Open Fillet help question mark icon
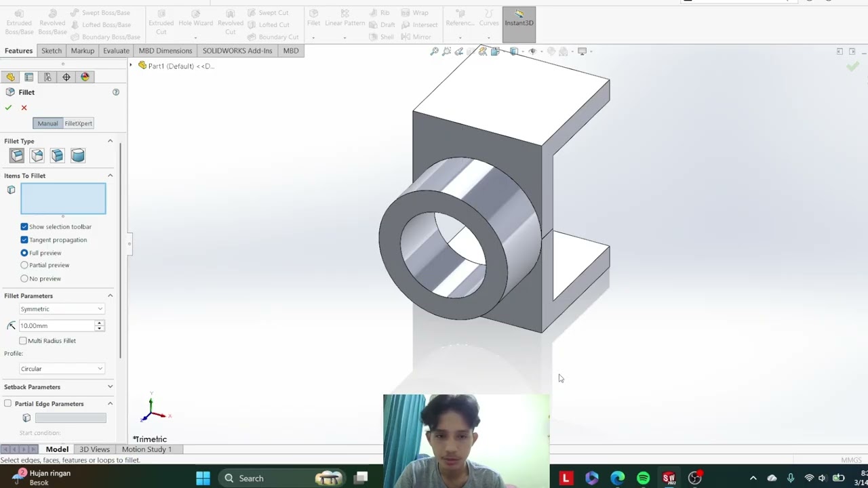The height and width of the screenshot is (488, 868). pos(116,92)
